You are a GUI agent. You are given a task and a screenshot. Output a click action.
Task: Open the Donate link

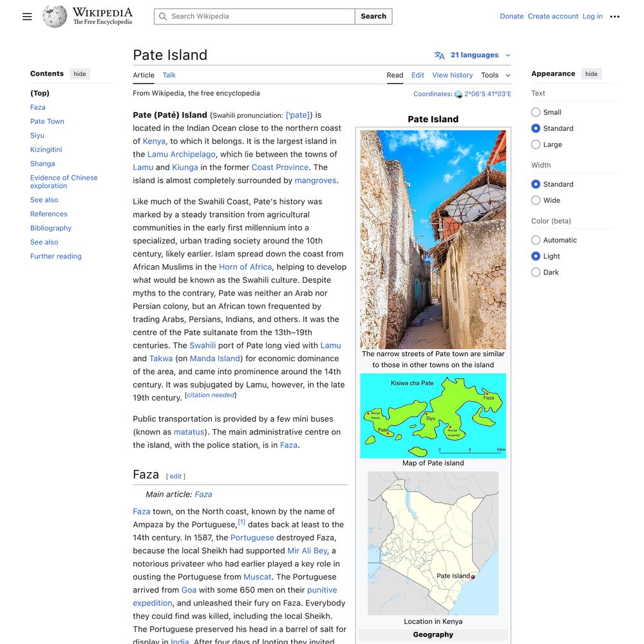[511, 17]
